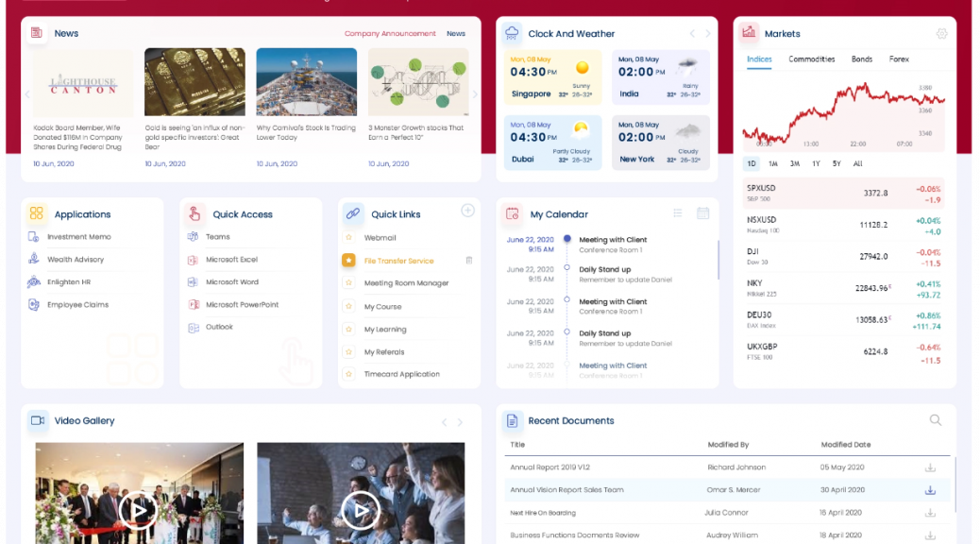Click the News panel header icon
This screenshot has width=980, height=544.
pyautogui.click(x=36, y=32)
